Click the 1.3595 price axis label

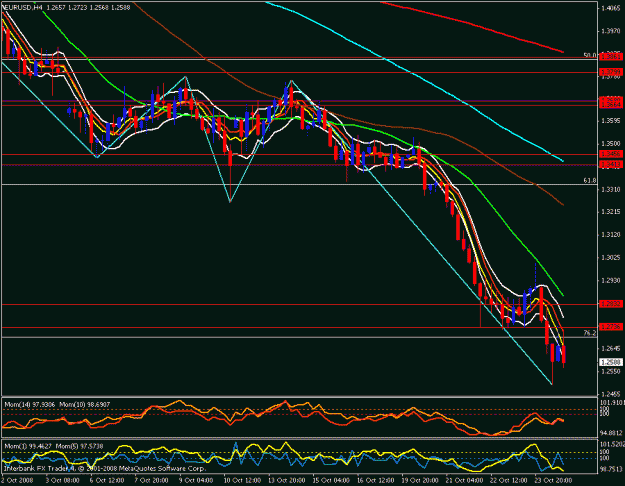click(611, 121)
